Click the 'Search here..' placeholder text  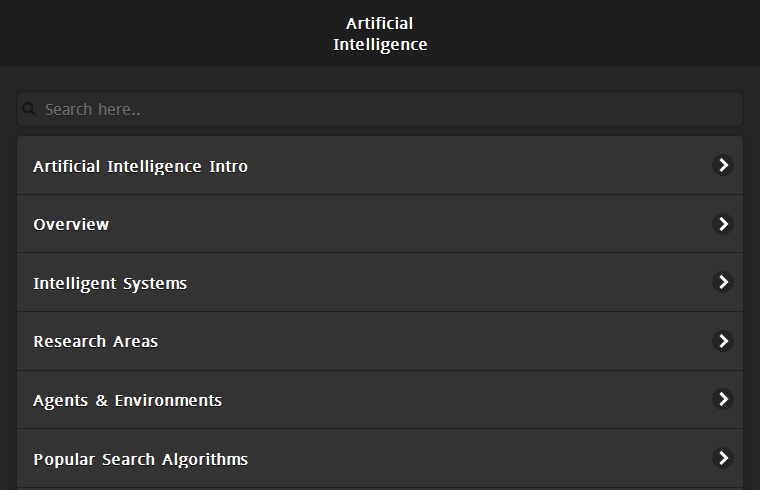pyautogui.click(x=92, y=109)
